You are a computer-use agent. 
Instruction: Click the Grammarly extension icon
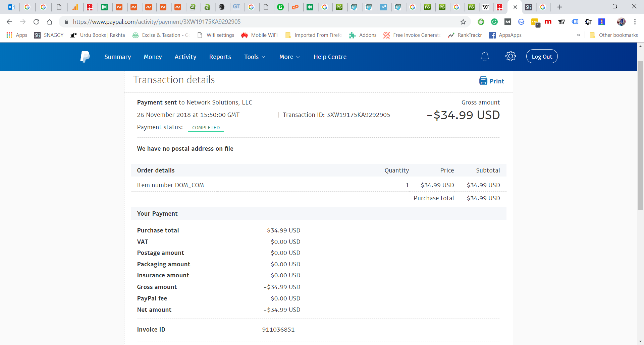click(x=494, y=22)
